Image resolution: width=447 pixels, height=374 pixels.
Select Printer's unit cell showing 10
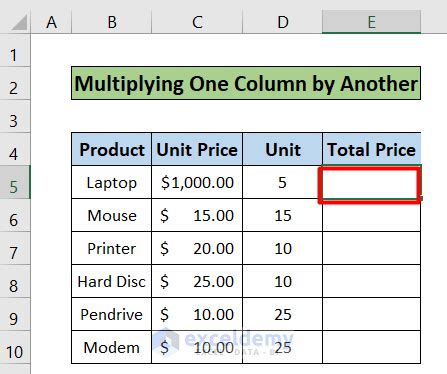(283, 248)
